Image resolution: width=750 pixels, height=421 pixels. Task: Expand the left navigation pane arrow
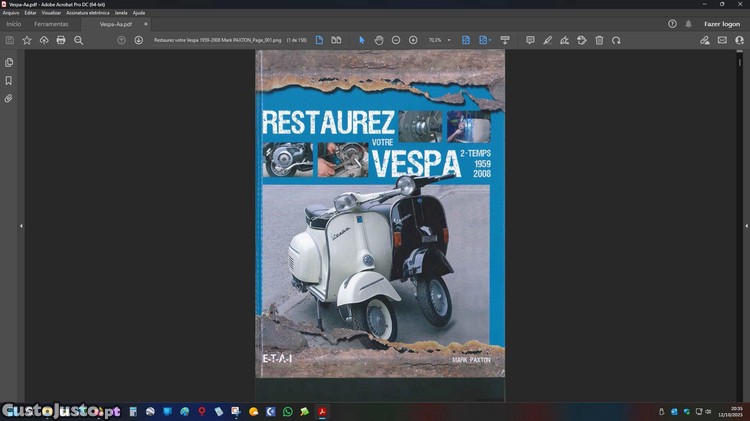tap(21, 226)
